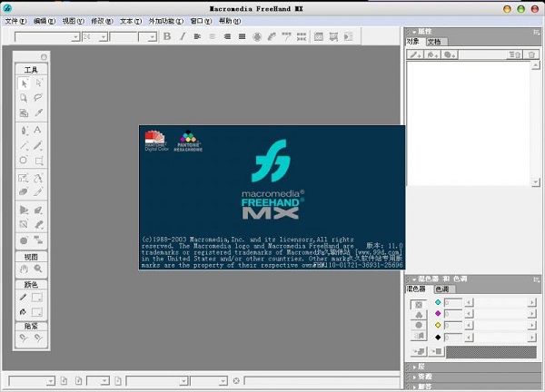545x392 pixels.
Task: Select the Output Area tool
Action: click(x=24, y=113)
